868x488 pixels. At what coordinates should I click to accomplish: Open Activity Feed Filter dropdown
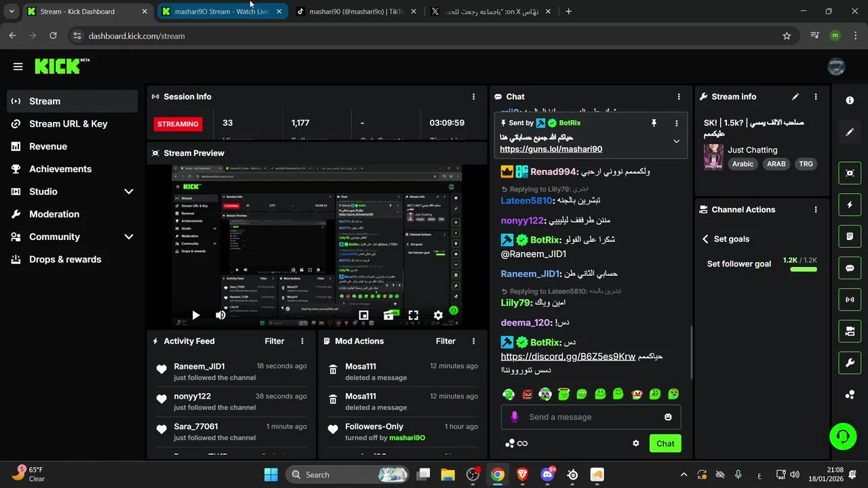pos(274,341)
